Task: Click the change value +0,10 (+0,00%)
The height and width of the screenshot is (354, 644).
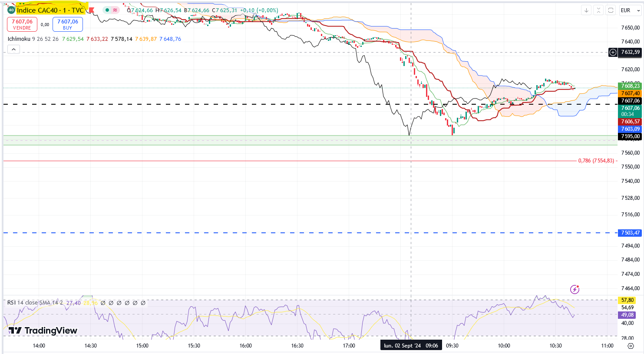Action: point(259,10)
